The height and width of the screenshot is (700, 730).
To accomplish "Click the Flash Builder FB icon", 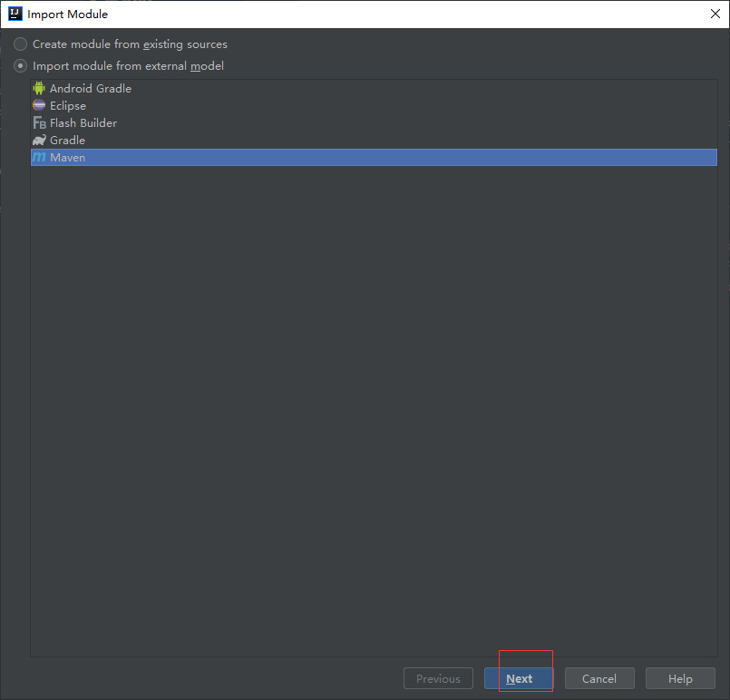I will (40, 123).
